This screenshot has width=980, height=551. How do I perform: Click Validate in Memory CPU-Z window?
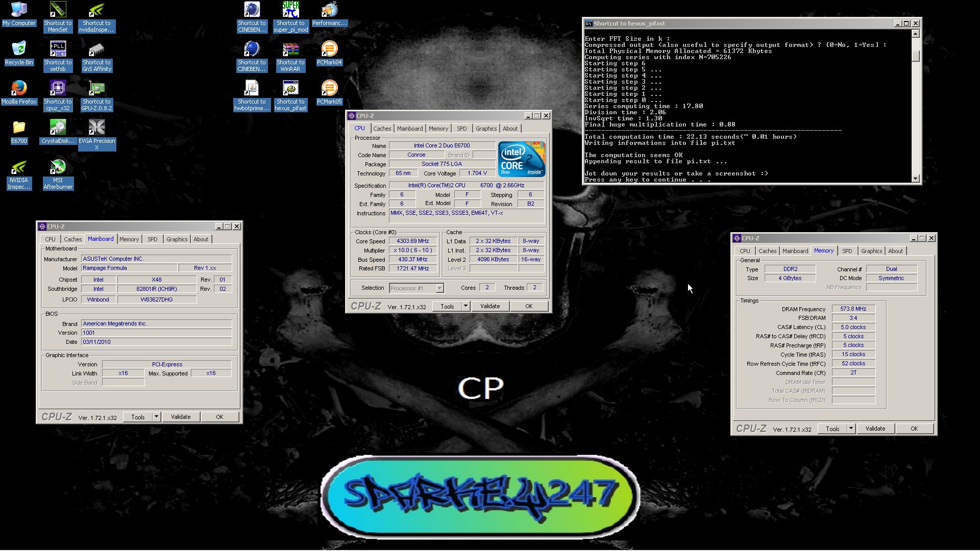point(875,429)
